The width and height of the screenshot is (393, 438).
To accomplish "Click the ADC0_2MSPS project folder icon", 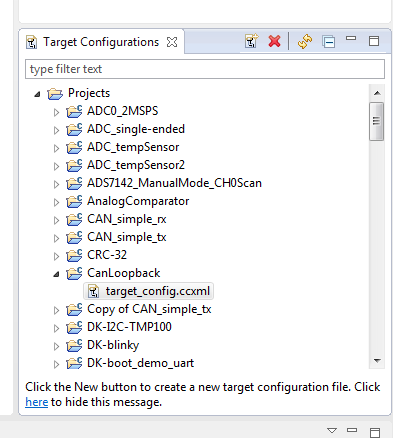I will click(x=74, y=111).
